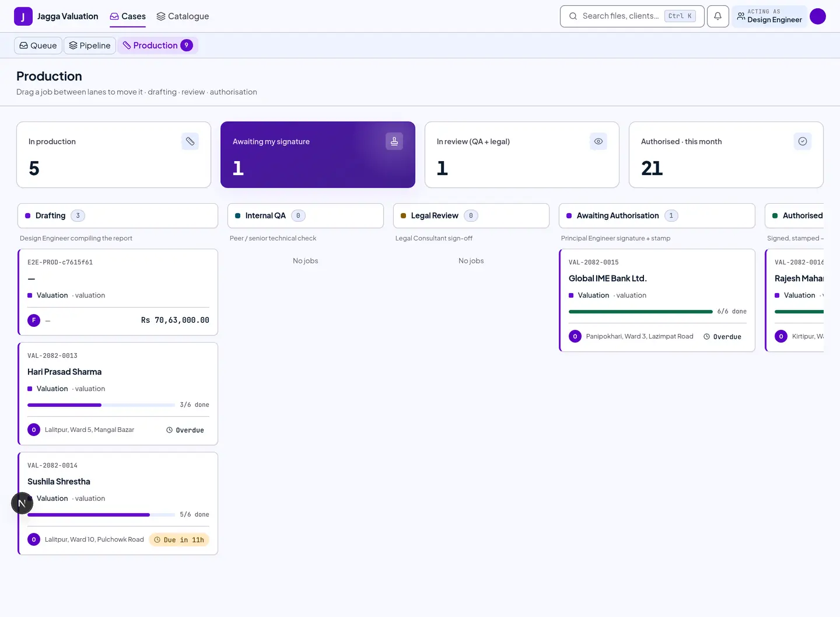Click the Internal QA lane header
This screenshot has height=617, width=840.
[306, 216]
